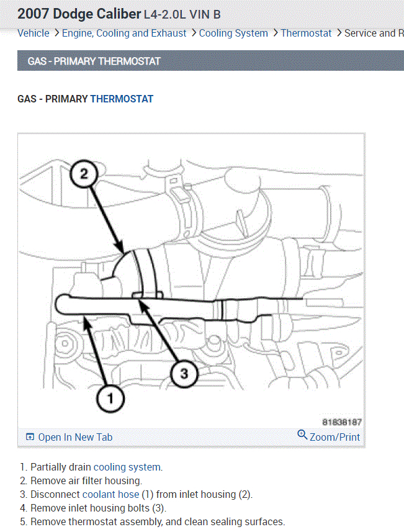Open the cooling system link in step 1
This screenshot has height=532, width=404.
point(127,467)
